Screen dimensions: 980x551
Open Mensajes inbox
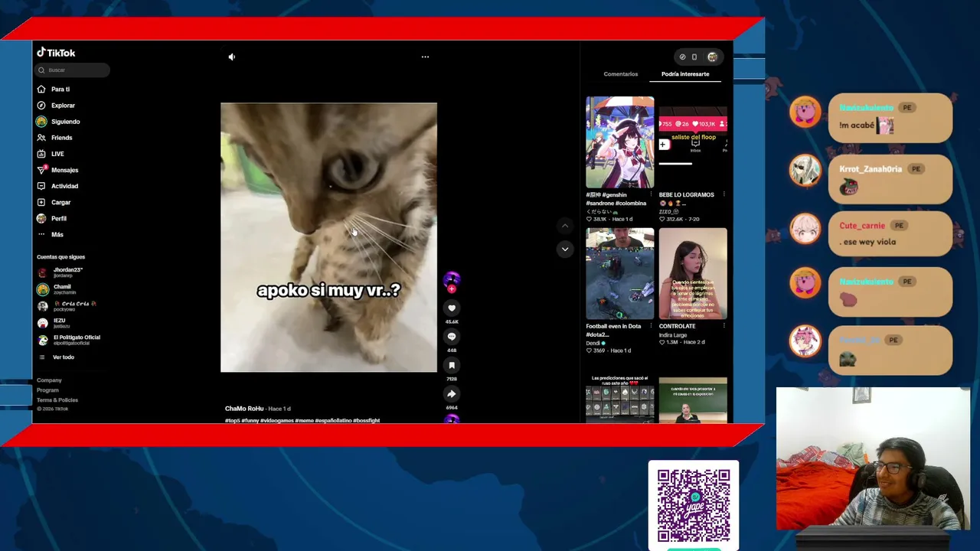coord(57,170)
